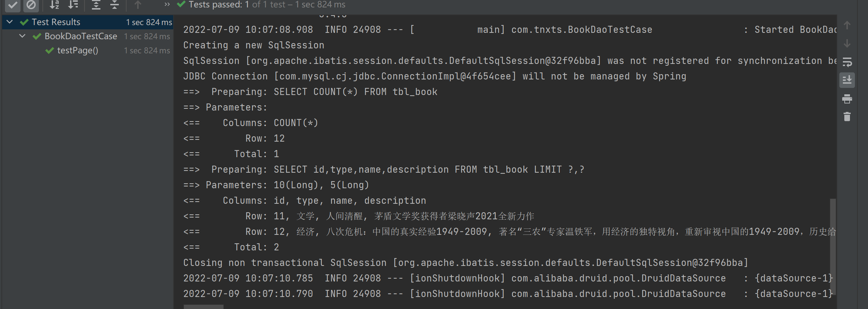This screenshot has width=868, height=309.
Task: Sort tests by duration
Action: [73, 5]
